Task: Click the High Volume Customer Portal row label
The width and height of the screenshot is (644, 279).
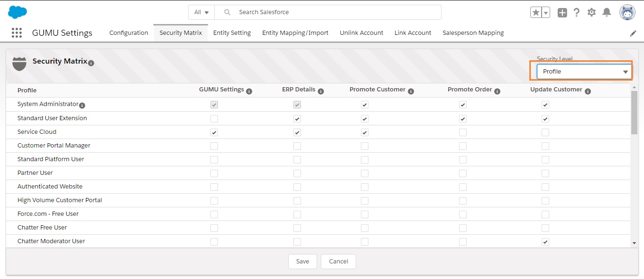Action: click(x=60, y=200)
